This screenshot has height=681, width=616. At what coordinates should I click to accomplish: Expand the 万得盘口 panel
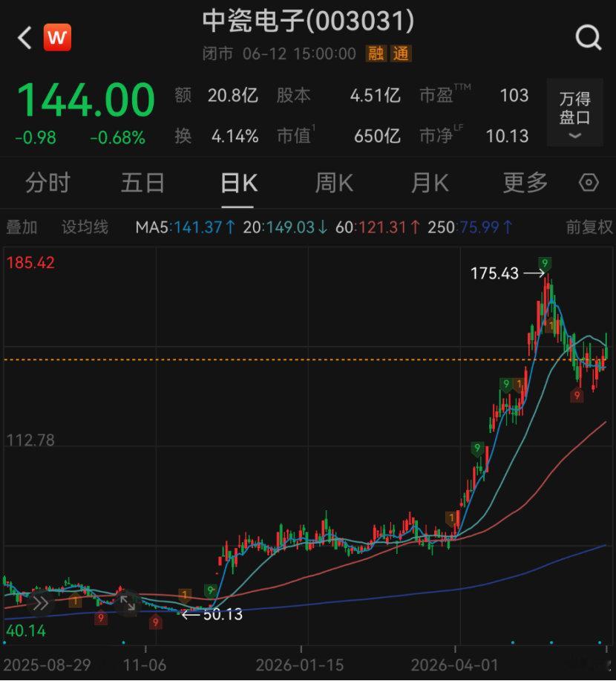coord(574,112)
